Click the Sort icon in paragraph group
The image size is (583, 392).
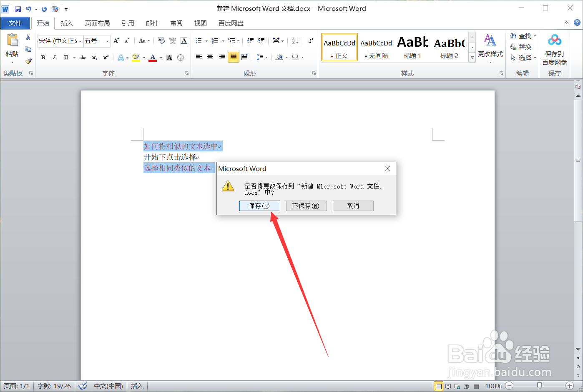[295, 40]
